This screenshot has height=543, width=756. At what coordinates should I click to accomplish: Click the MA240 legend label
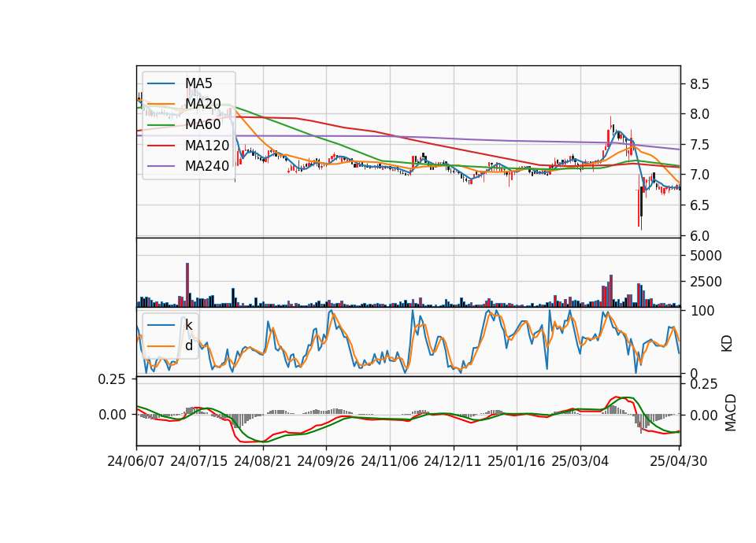pos(207,166)
